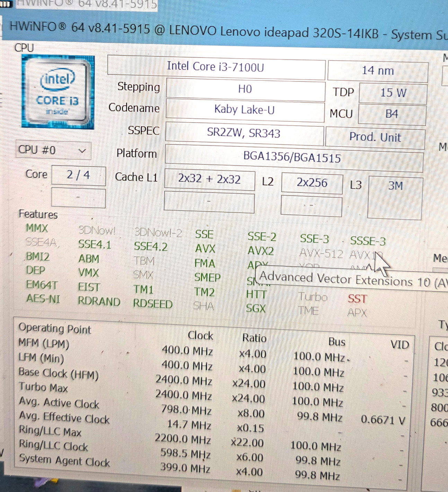Screen dimensions: 448x492
Task: Click the MFM (LPM) operating point row label
Action: (44, 343)
